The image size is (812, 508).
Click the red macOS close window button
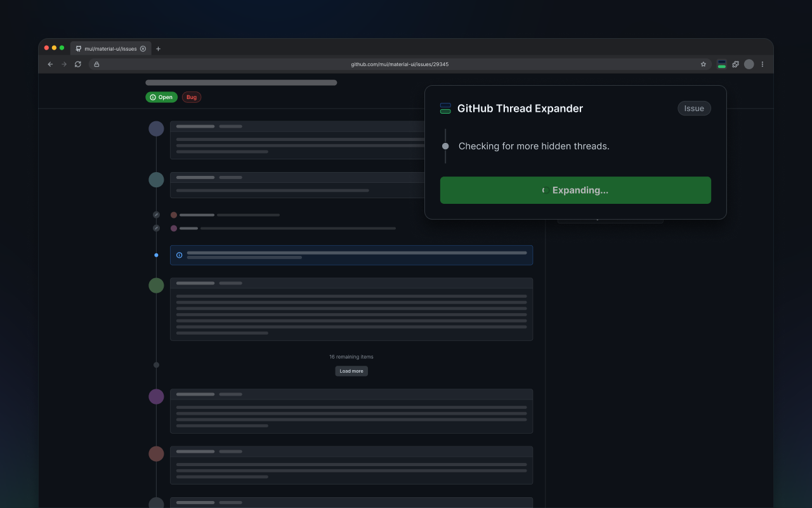click(x=46, y=48)
